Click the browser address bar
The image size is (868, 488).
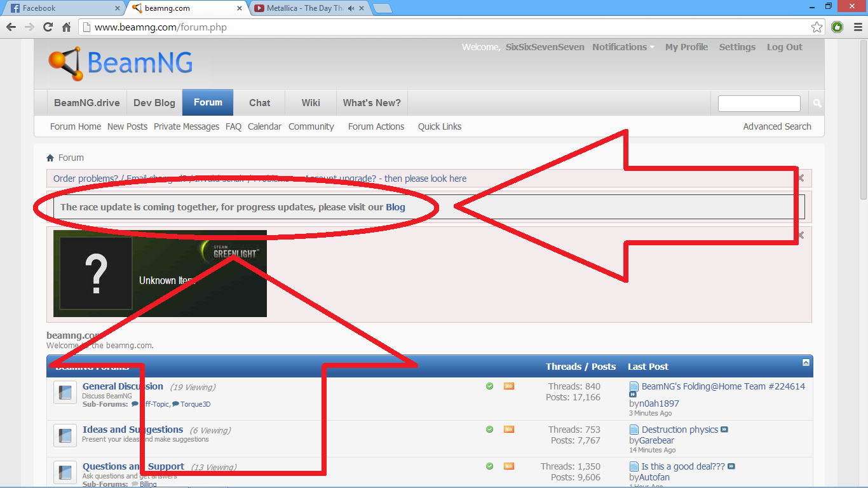[x=452, y=27]
